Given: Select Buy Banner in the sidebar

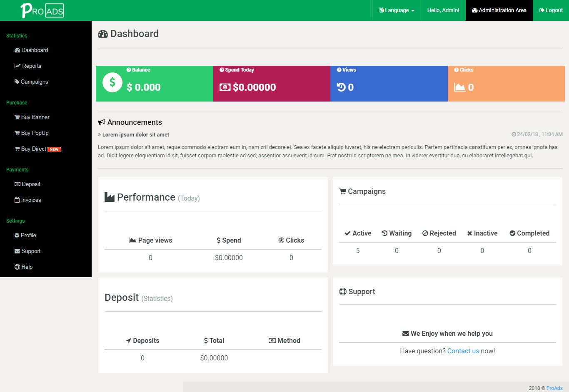Looking at the screenshot, I should point(32,117).
